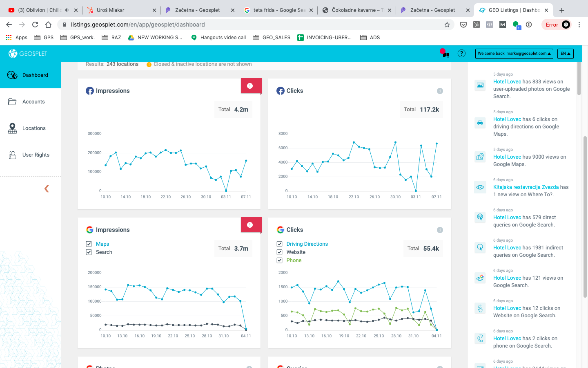
Task: Click the eye icon for Where To? view
Action: coord(480,187)
